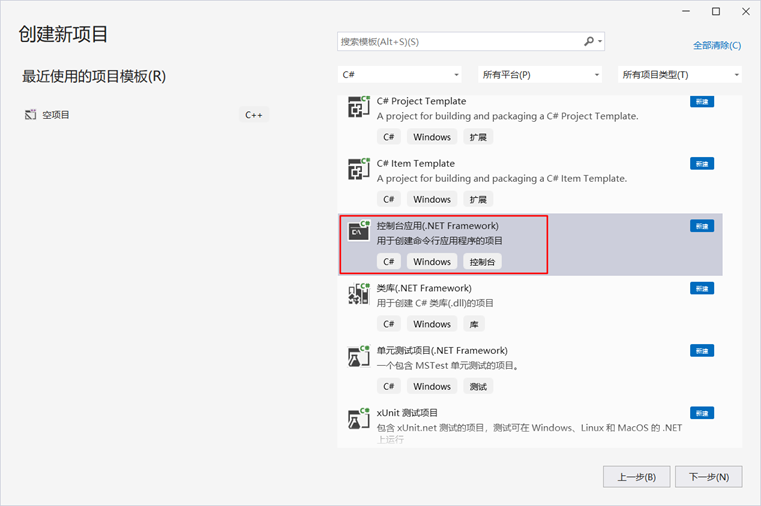Close the 创建新项目 dialog

click(746, 11)
